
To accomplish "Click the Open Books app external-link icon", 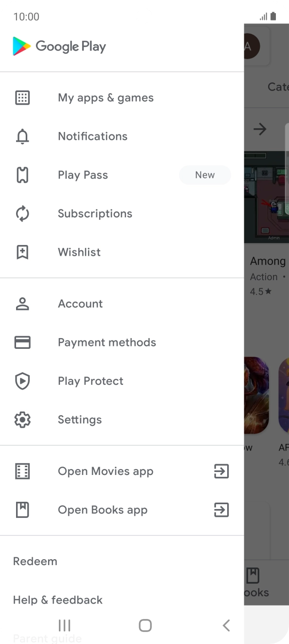I will coord(221,510).
